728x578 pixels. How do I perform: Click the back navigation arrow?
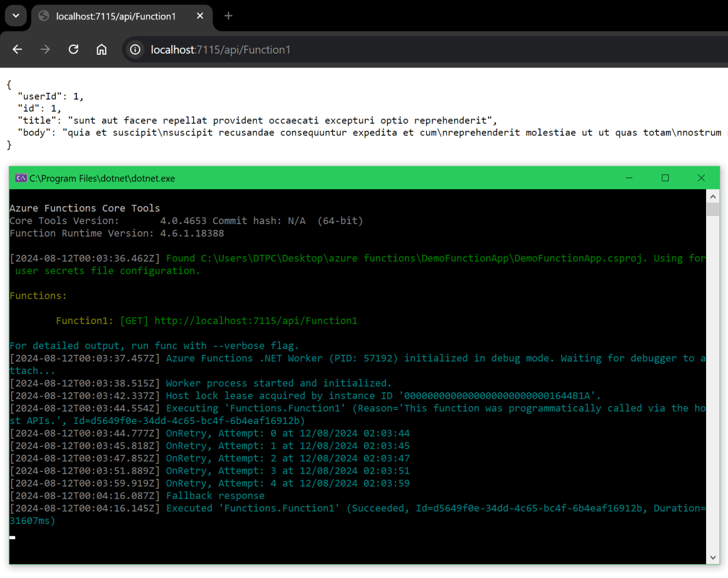[x=17, y=49]
